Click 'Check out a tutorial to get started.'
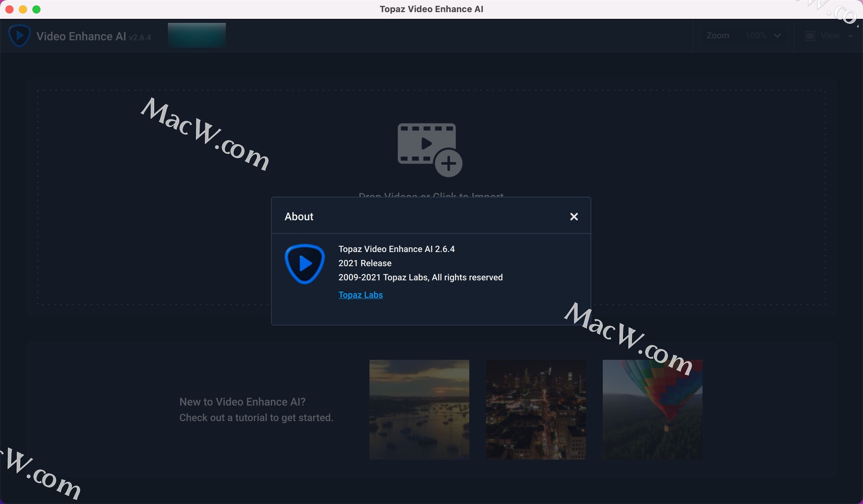The image size is (863, 504). pos(256,418)
